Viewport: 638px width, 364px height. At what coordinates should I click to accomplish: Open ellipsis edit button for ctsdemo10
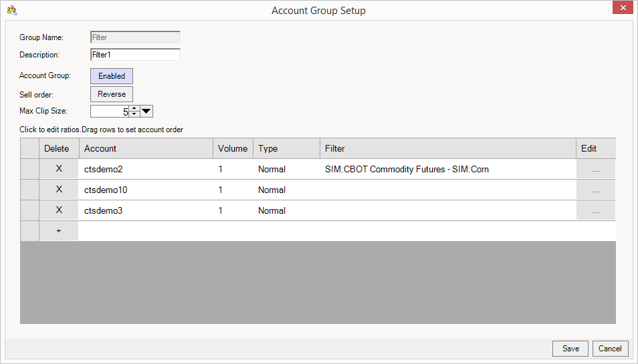pos(595,190)
